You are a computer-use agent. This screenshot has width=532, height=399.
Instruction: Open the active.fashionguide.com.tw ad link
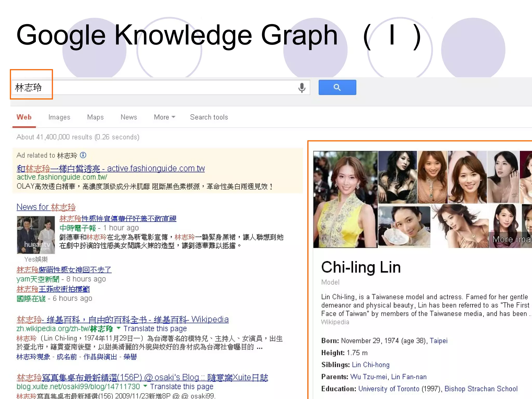(111, 169)
